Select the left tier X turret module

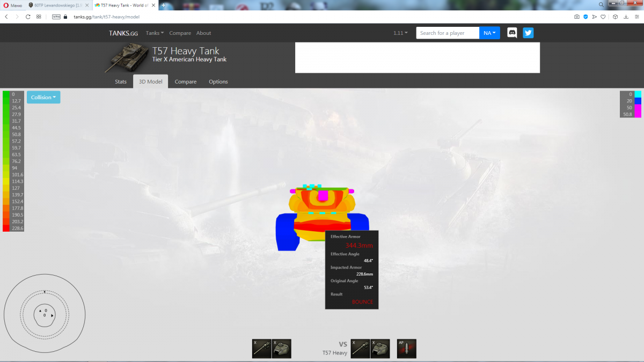pos(282,349)
